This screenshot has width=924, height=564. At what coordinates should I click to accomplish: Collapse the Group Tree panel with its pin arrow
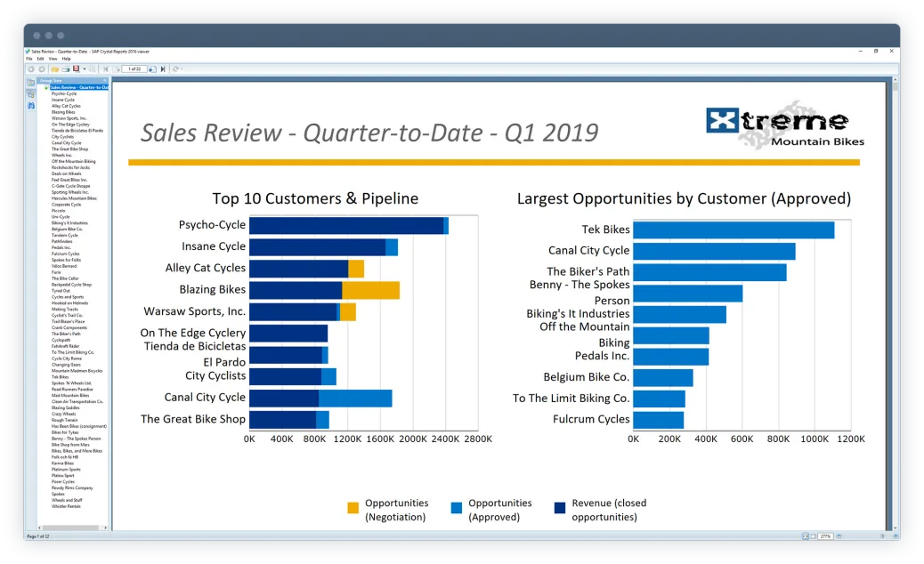click(104, 80)
